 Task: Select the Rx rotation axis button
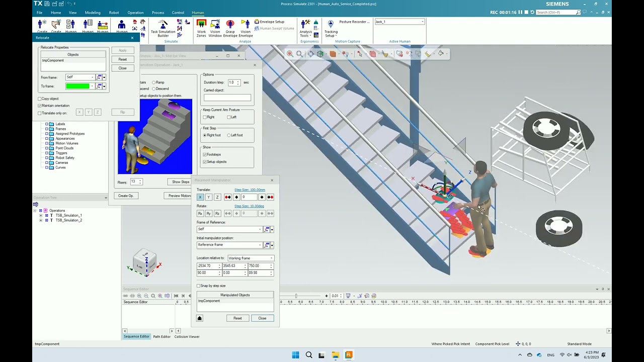coord(200,213)
